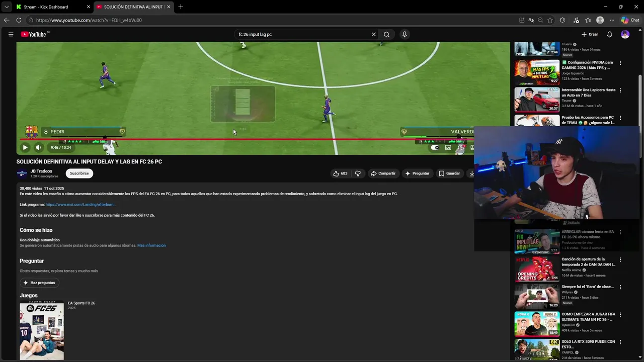
Task: Open the Trueno vevo video thumbnail
Action: 537,48
